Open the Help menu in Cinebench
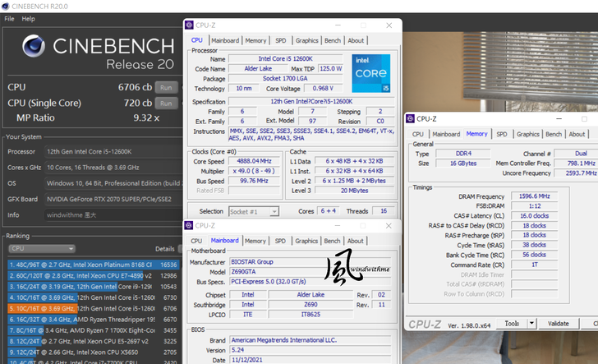 pos(28,18)
